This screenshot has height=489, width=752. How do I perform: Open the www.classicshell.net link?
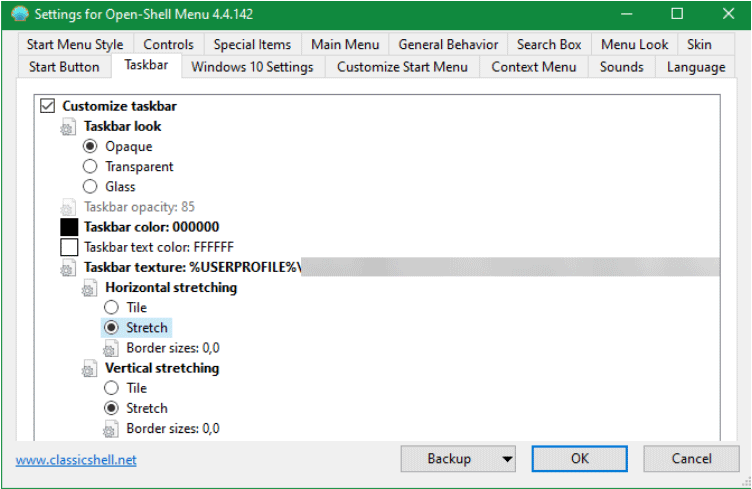(76, 460)
